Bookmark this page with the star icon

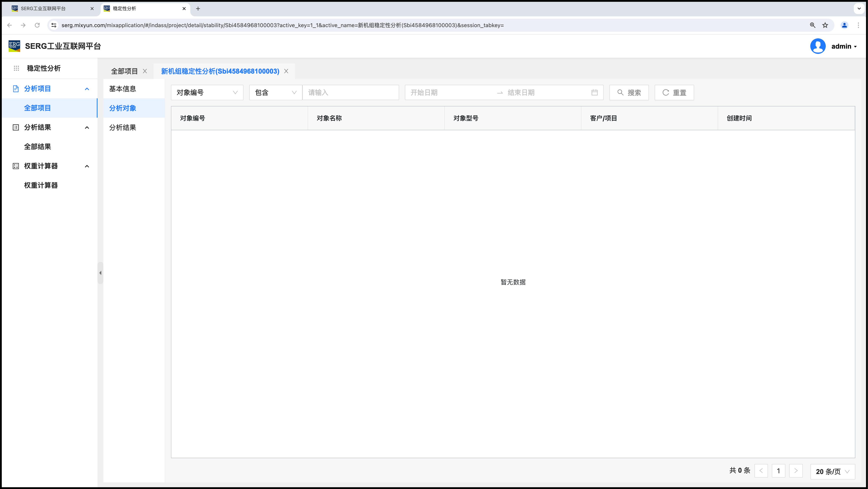[x=825, y=25]
